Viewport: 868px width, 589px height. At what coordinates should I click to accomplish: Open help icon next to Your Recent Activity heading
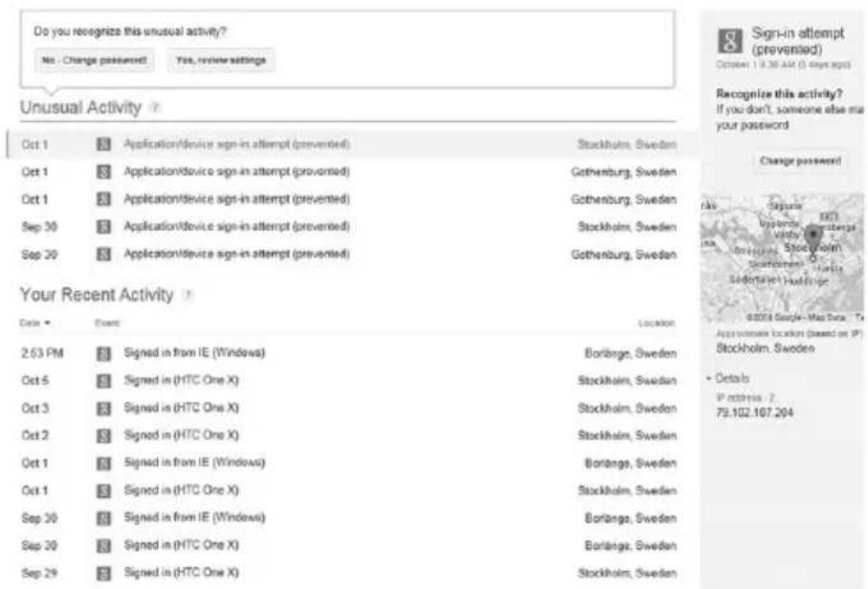[188, 295]
